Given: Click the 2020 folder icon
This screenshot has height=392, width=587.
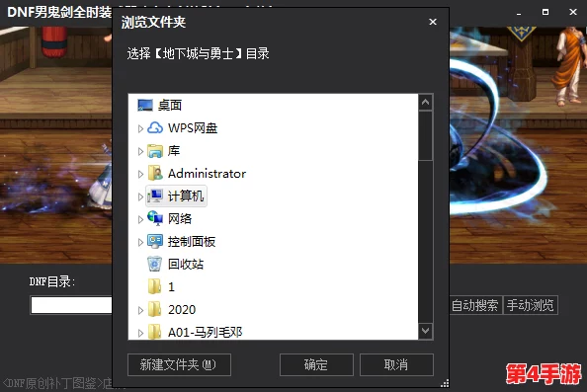Looking at the screenshot, I should click(154, 310).
